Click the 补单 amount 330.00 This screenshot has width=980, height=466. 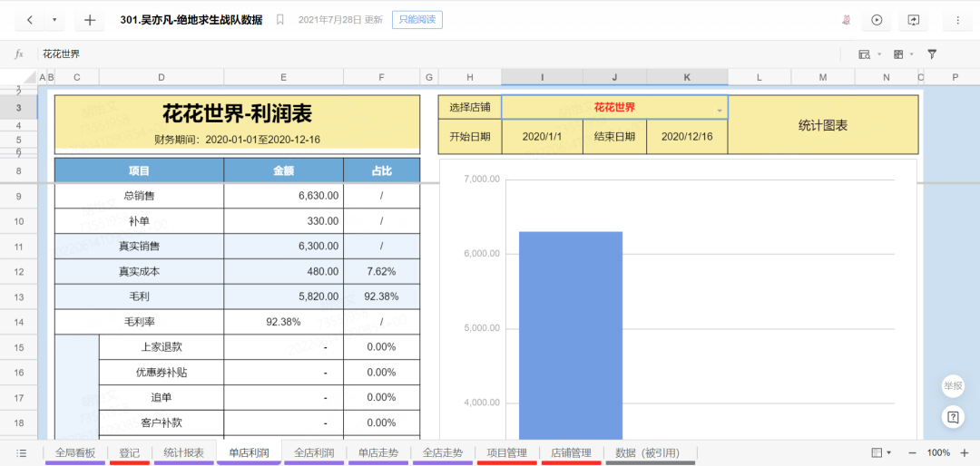pyautogui.click(x=283, y=221)
